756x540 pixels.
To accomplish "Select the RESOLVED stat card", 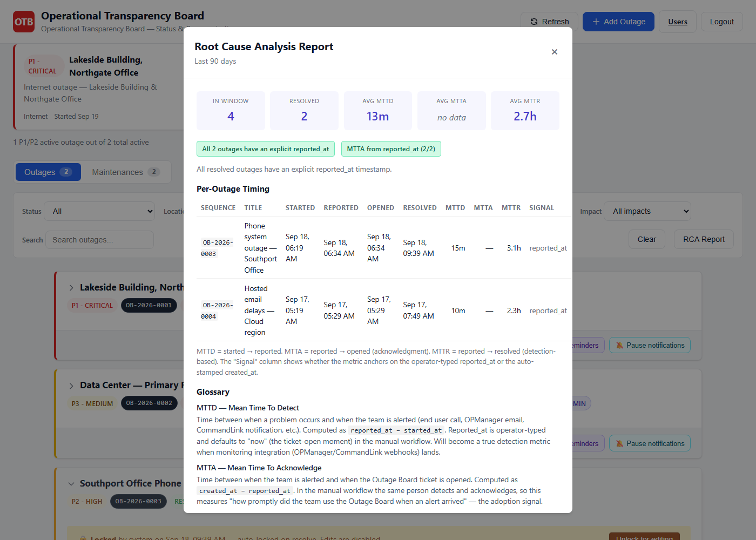I will click(304, 111).
